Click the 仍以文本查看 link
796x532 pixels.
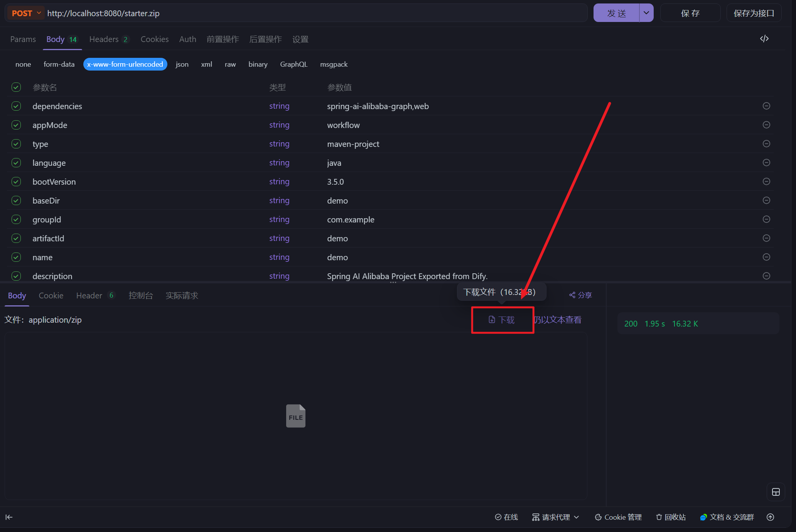558,320
